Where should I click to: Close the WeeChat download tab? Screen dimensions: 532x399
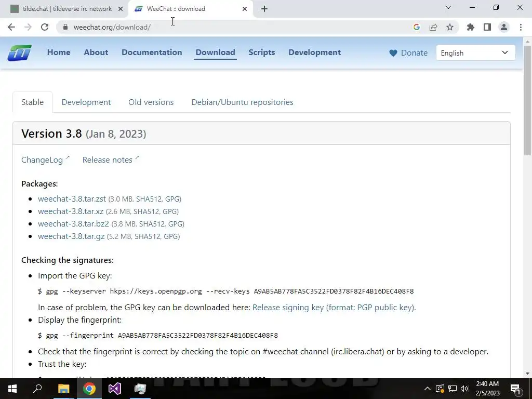(x=245, y=9)
